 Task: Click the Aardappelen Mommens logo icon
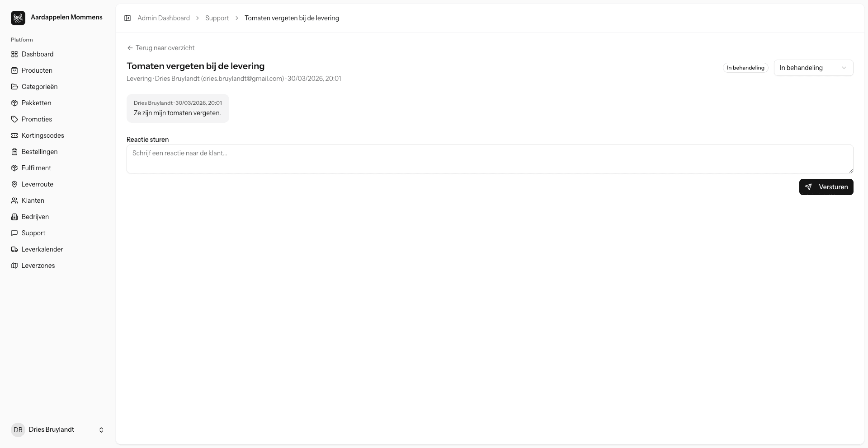tap(18, 18)
